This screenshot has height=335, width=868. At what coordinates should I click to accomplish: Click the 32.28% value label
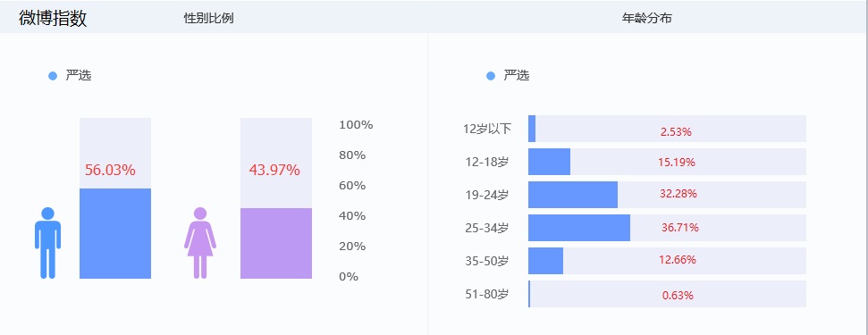coord(678,194)
